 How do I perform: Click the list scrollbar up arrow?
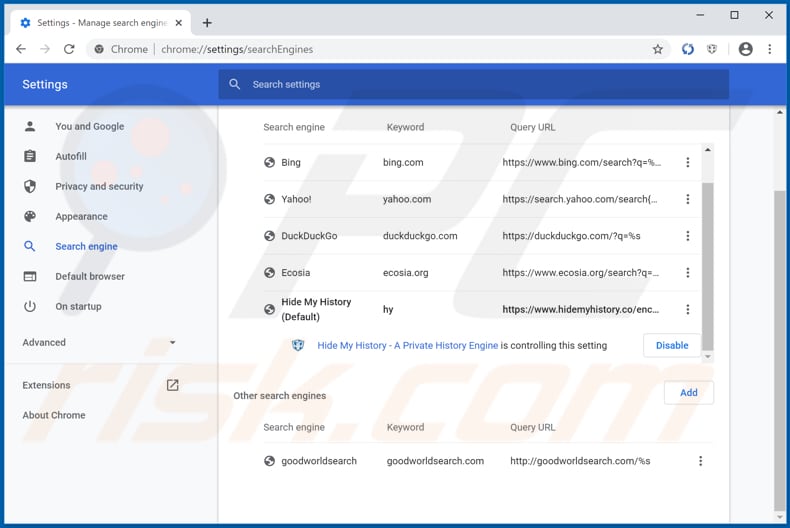pos(707,150)
